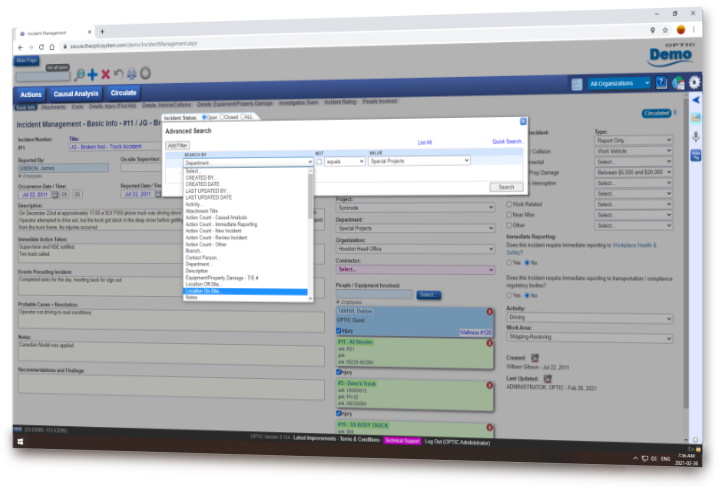Viewport: 717px width, 487px height.
Task: Select the ALL incident status radio
Action: pos(242,117)
